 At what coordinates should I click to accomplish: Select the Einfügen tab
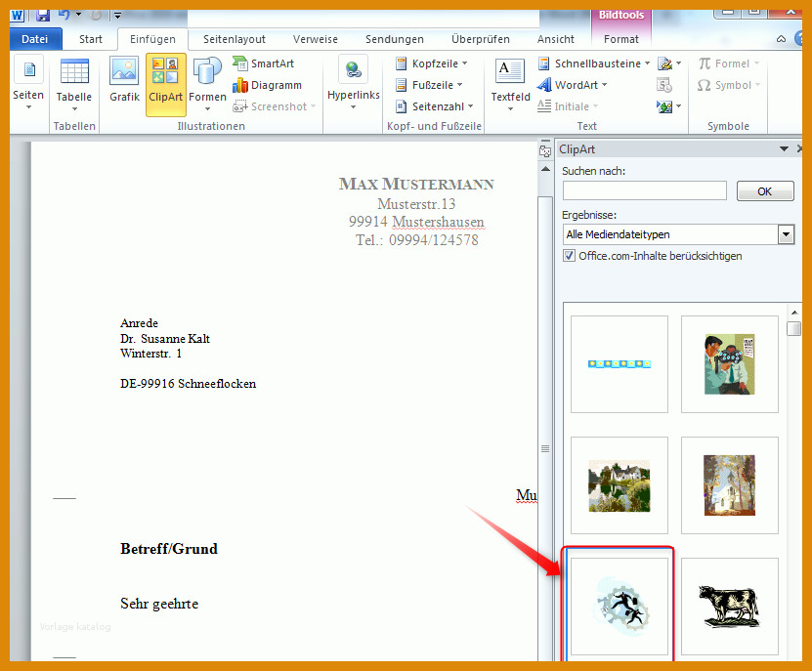coord(152,39)
